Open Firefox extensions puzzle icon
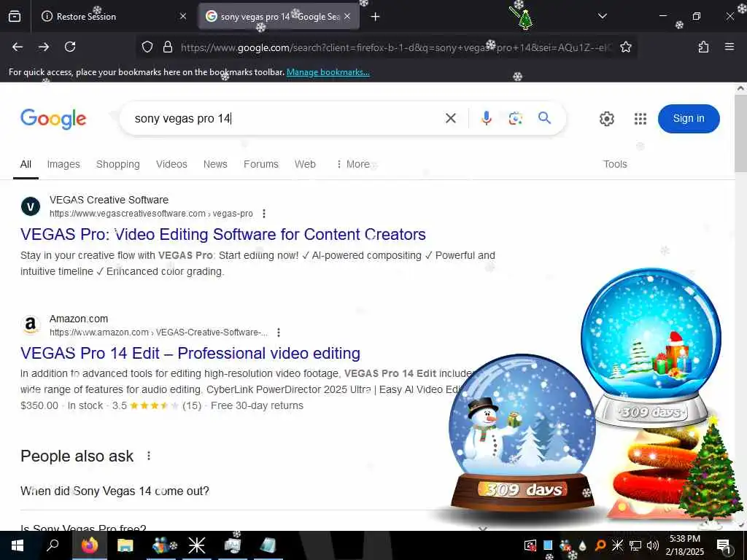 point(703,47)
